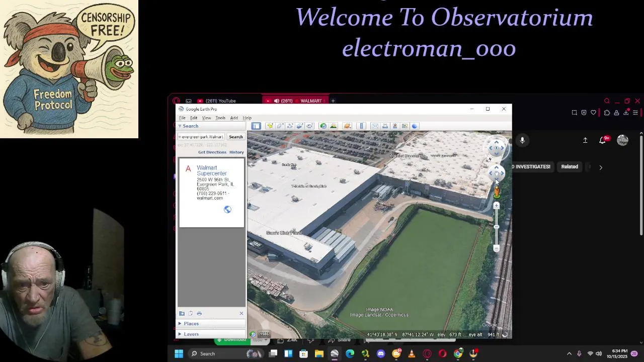
Task: Select the Add Image Overlay tool
Action: click(300, 126)
